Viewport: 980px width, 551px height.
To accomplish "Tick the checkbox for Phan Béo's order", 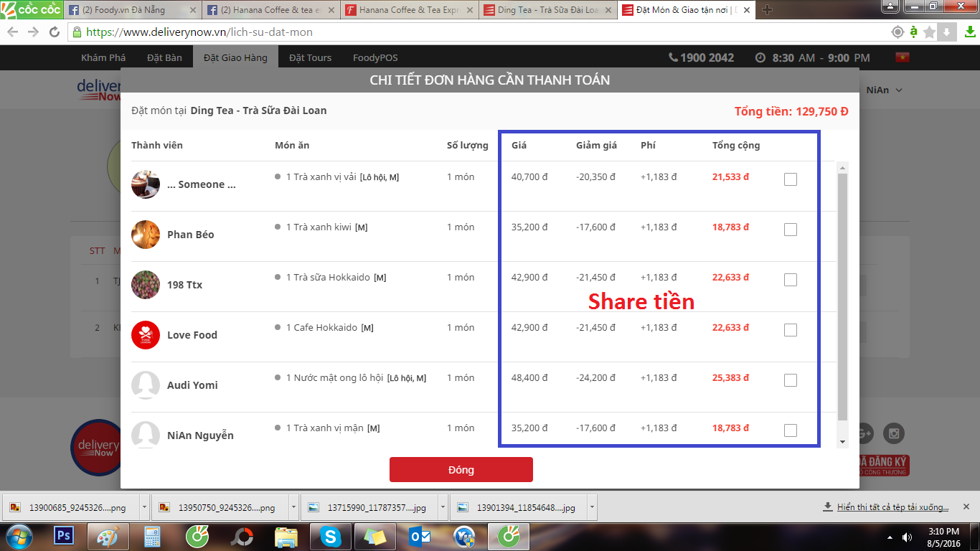I will tap(790, 230).
